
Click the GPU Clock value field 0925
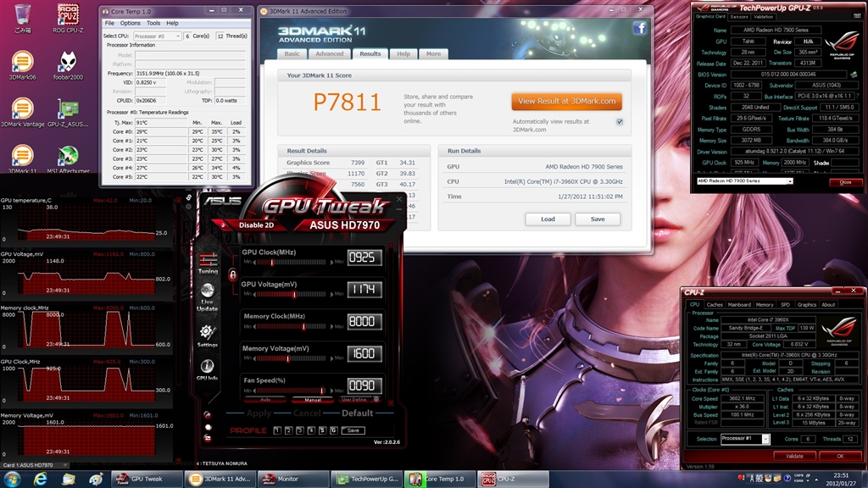tap(364, 258)
